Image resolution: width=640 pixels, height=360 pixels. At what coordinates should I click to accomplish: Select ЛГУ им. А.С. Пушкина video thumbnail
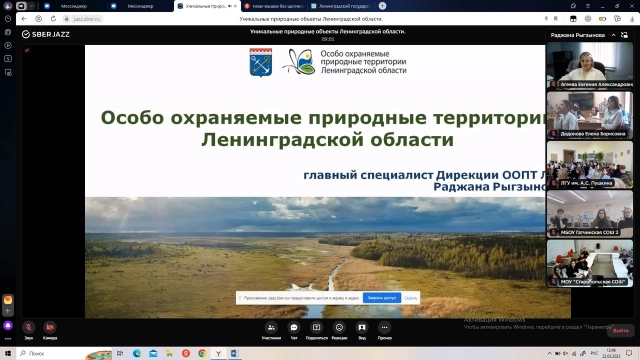click(x=590, y=164)
